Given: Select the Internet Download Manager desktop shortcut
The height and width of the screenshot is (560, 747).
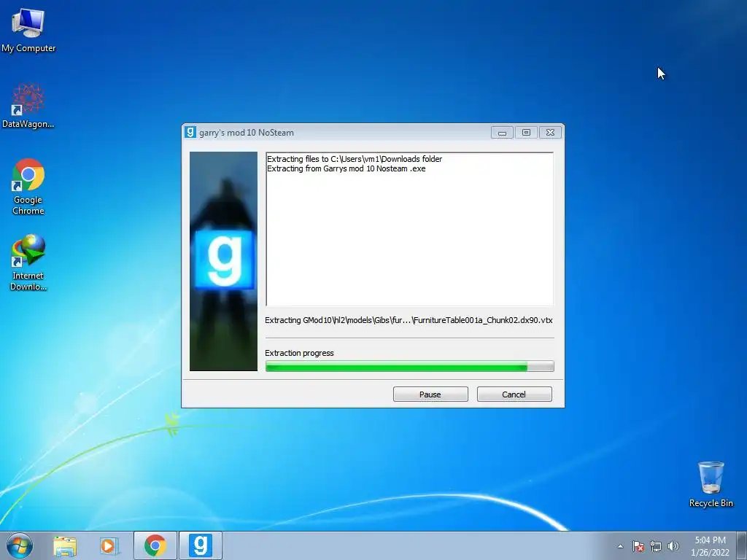Looking at the screenshot, I should pos(28,262).
